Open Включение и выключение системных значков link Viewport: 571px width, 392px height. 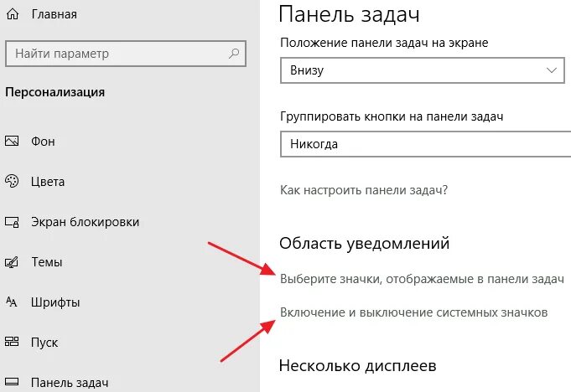click(x=413, y=312)
